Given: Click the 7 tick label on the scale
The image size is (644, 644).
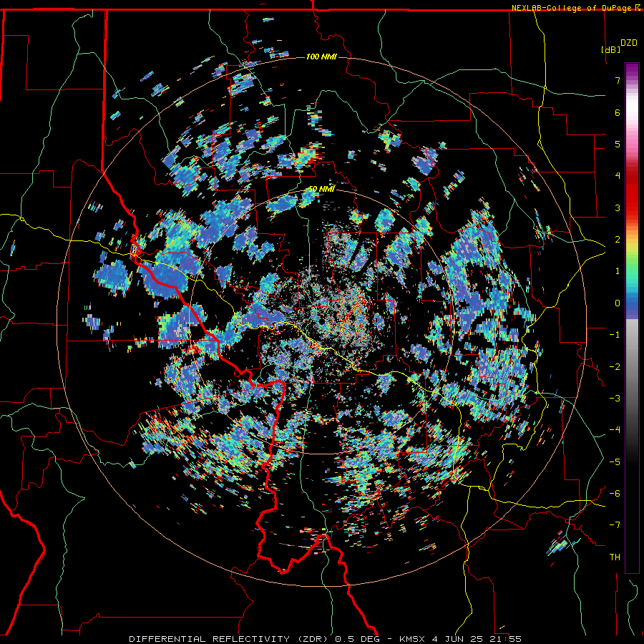Looking at the screenshot, I should pos(618,80).
